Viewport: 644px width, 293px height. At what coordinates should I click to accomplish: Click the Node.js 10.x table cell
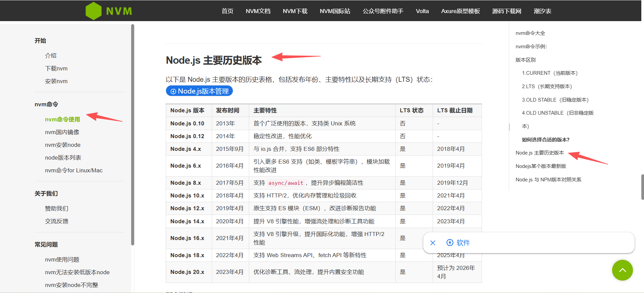[x=189, y=195]
